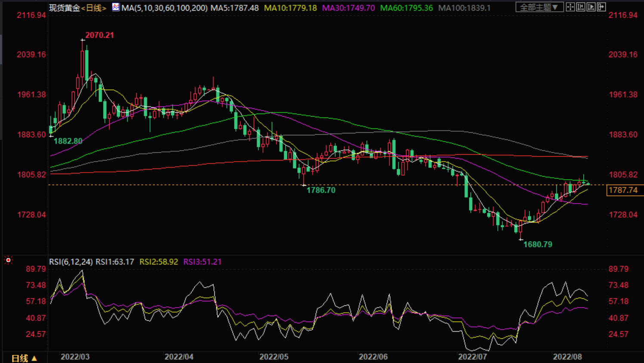Click the jump-to-start chart icon
This screenshot has width=644, height=363.
coord(581,7)
